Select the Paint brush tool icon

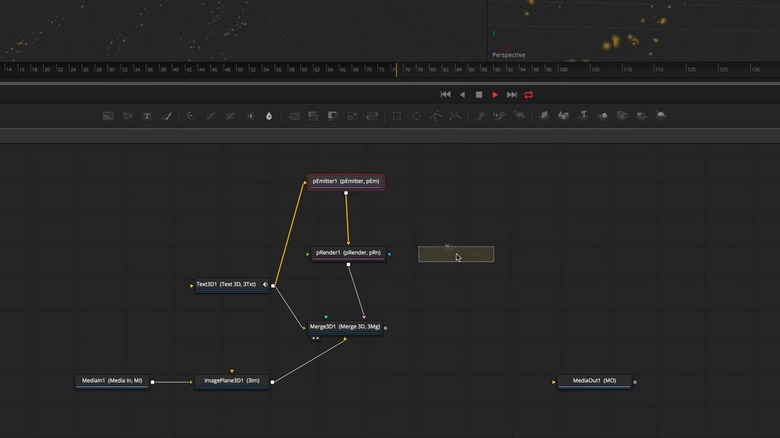167,116
